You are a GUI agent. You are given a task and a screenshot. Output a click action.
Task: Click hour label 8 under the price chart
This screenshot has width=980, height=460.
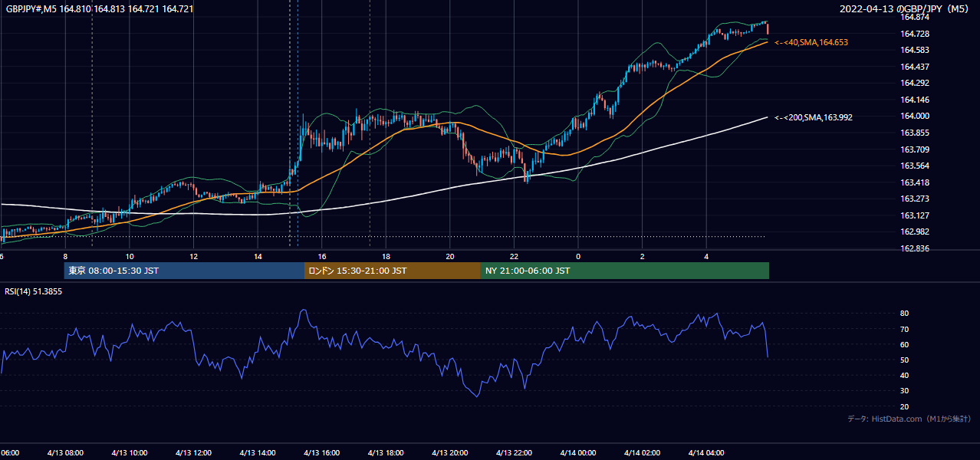[65, 257]
